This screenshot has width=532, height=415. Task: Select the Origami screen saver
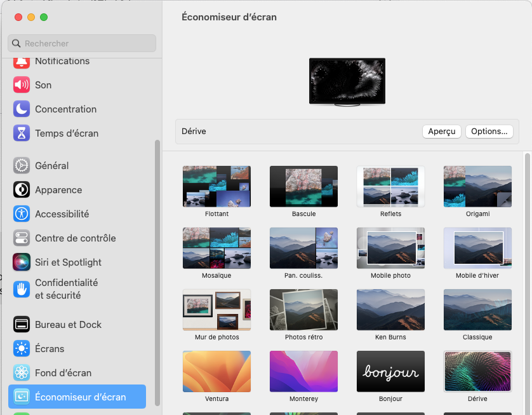click(477, 186)
